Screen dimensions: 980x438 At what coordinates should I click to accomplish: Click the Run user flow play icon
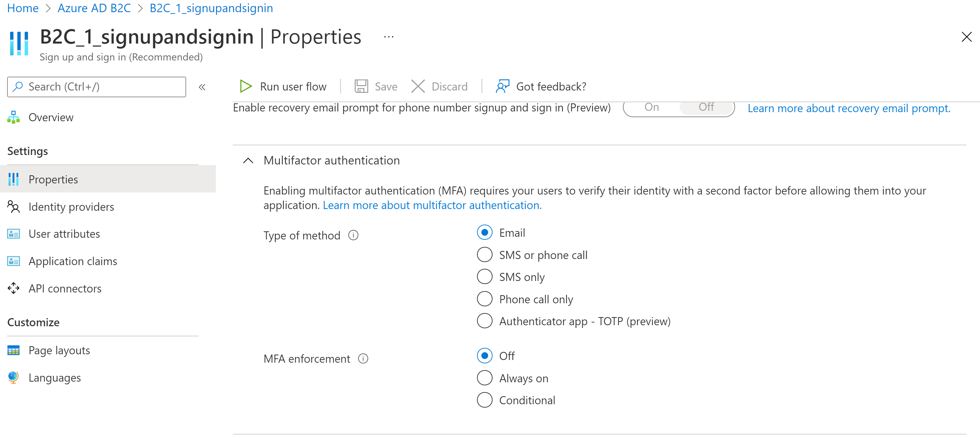click(246, 86)
